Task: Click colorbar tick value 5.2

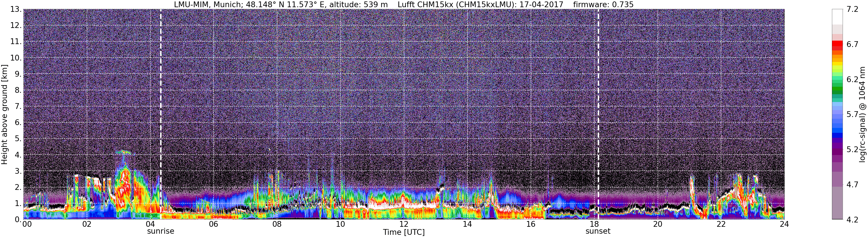Action: (x=853, y=150)
